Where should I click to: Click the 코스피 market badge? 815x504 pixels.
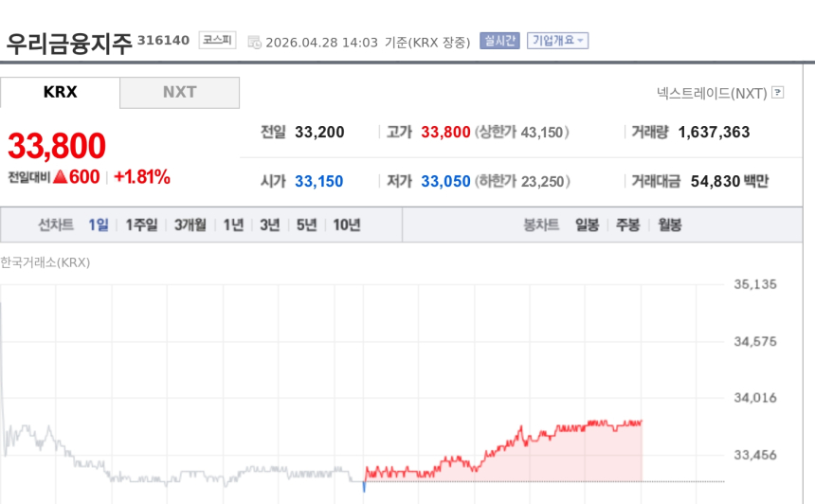[x=217, y=41]
